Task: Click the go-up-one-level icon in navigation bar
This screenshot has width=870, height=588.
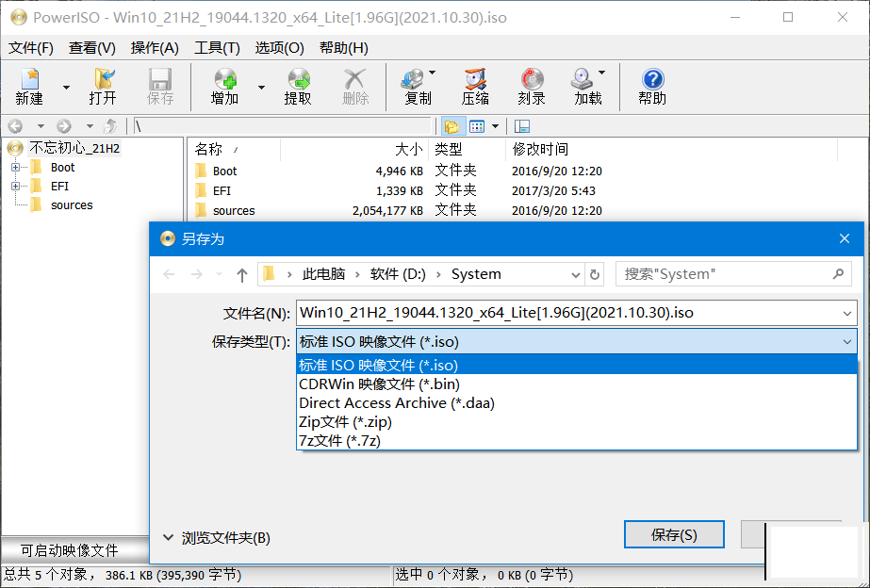Action: point(111,126)
